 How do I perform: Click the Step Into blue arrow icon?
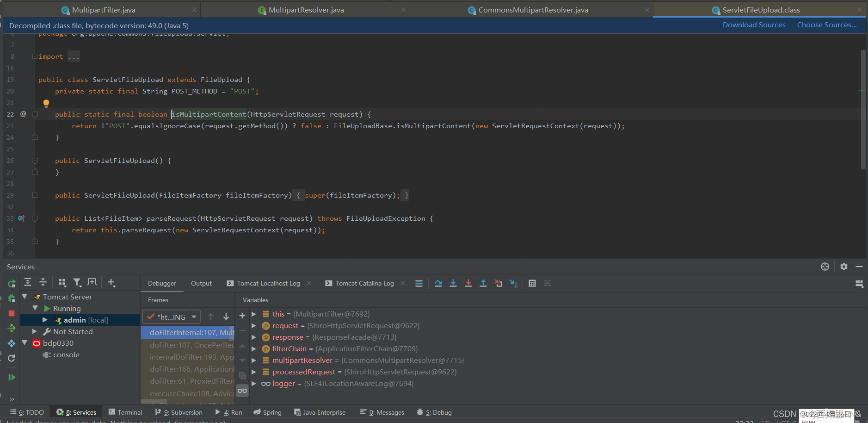tap(453, 283)
